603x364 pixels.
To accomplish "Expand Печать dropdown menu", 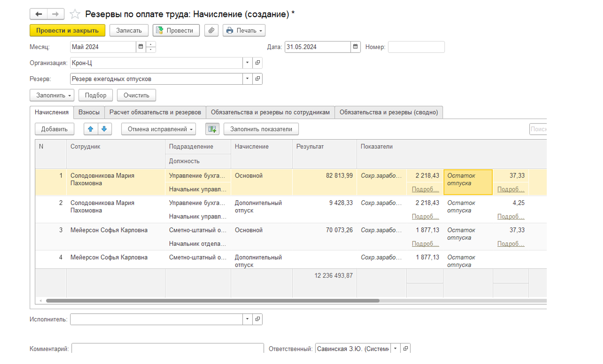I will 244,30.
